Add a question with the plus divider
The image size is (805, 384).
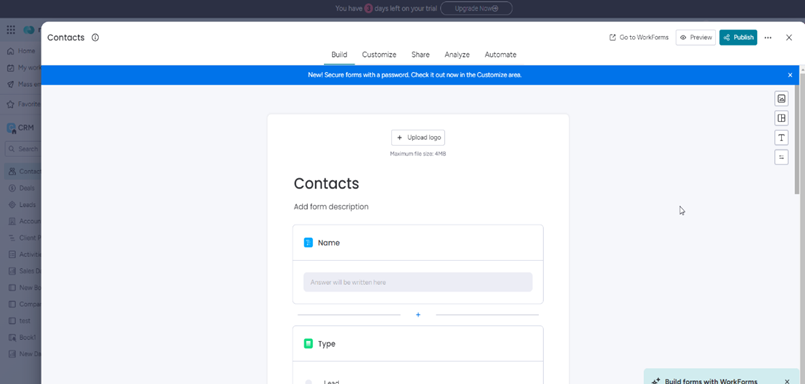tap(418, 315)
